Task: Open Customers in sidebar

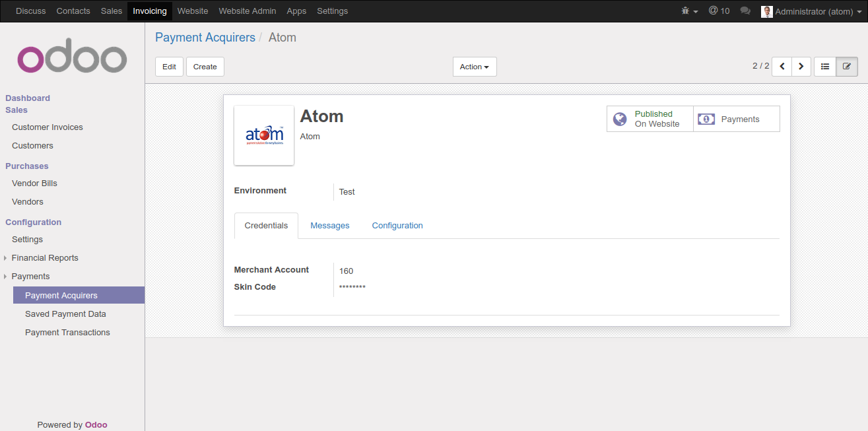Action: click(x=32, y=146)
